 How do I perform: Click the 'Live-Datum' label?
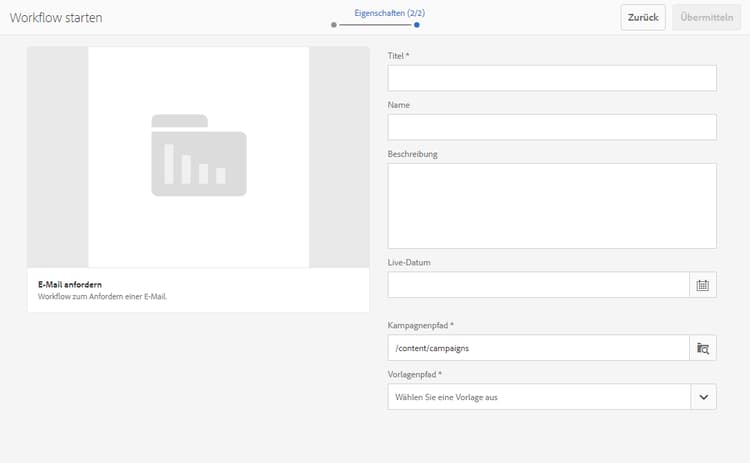pyautogui.click(x=409, y=263)
